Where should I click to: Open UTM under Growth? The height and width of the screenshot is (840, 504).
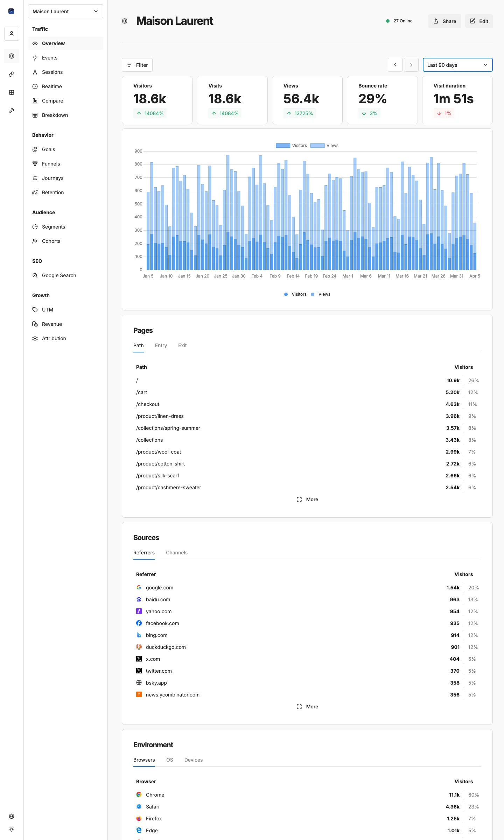(65, 310)
